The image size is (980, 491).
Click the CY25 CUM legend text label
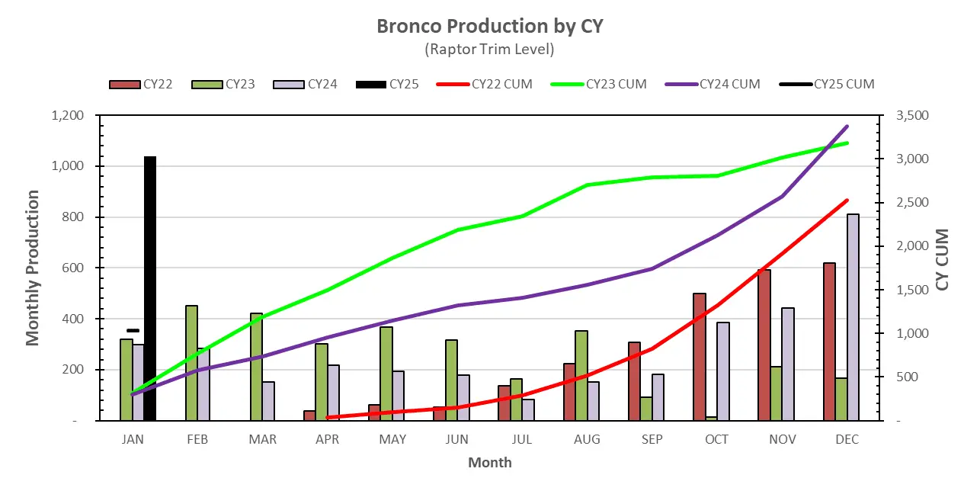(x=844, y=84)
